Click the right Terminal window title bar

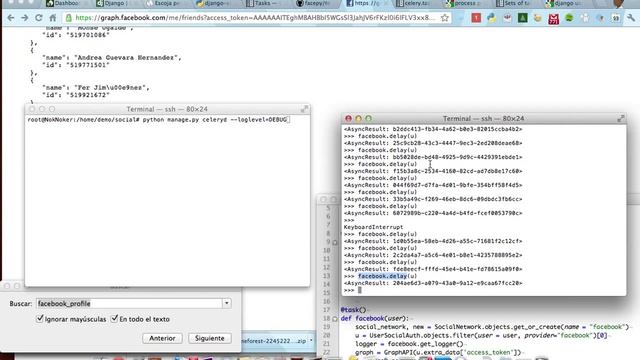tap(484, 118)
